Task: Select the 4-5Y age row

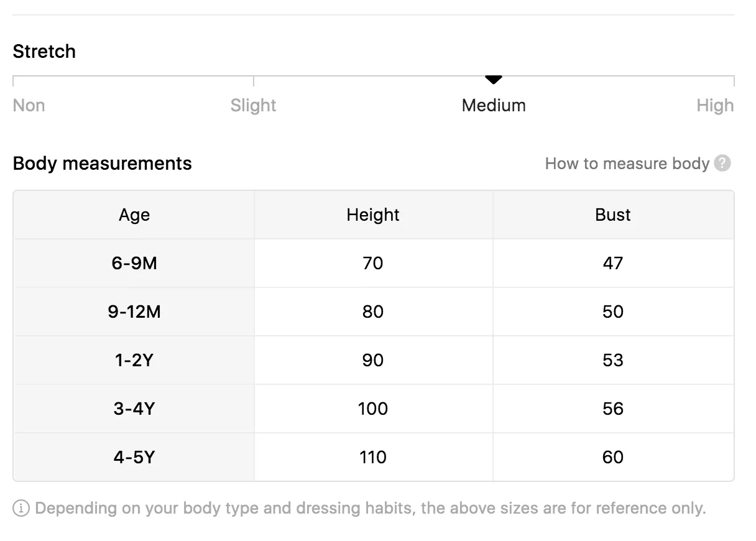Action: pyautogui.click(x=374, y=457)
